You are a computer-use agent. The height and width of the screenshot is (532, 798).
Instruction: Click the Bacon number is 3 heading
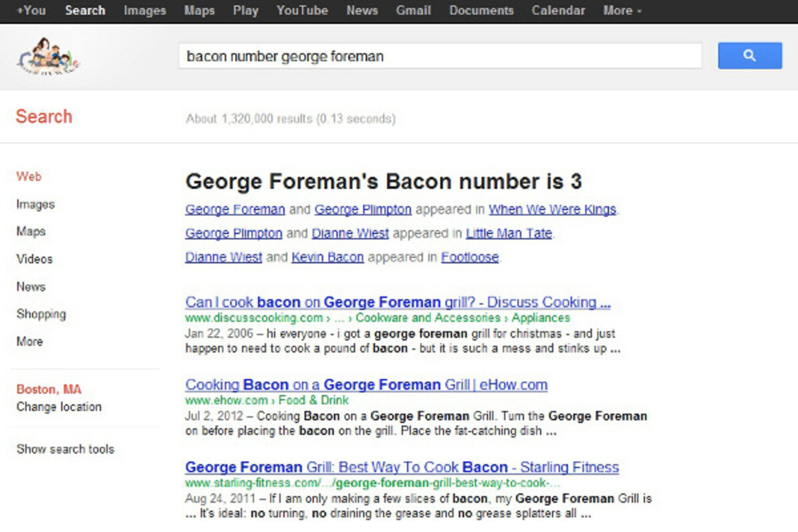point(384,182)
